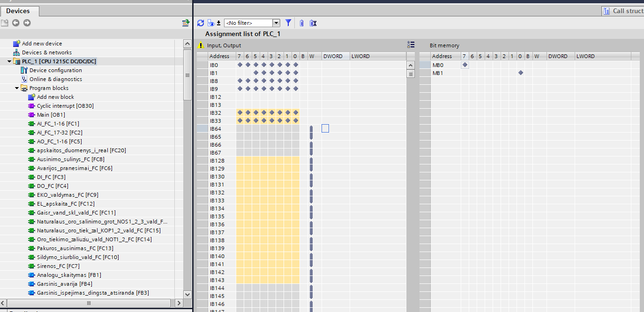Image resolution: width=644 pixels, height=312 pixels.
Task: Click Add new block in tree
Action: 55,97
